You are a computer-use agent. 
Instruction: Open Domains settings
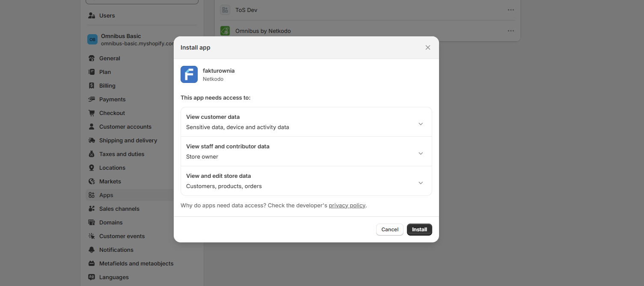(x=111, y=222)
